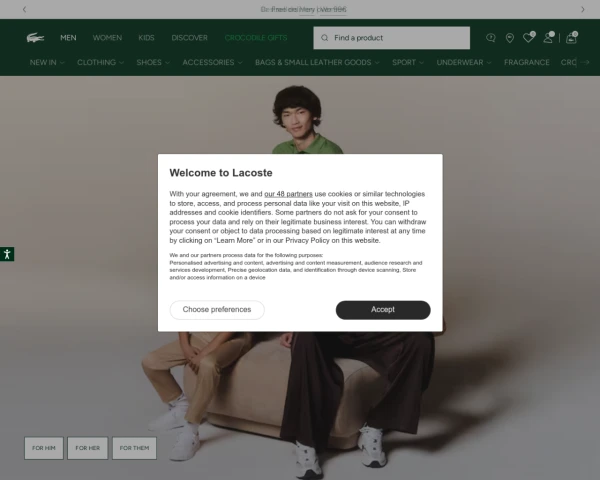Viewport: 600px width, 480px height.
Task: Click the Lacoste crocodile logo
Action: coord(35,38)
